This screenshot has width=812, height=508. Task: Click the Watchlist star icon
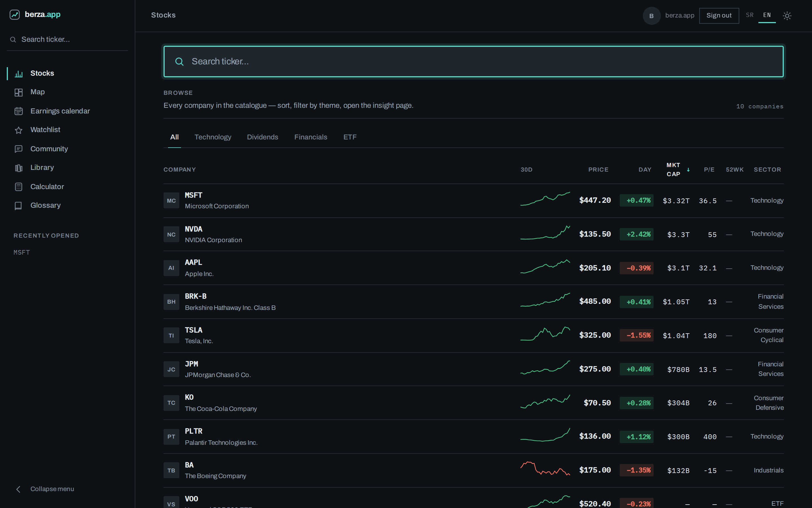coord(19,130)
